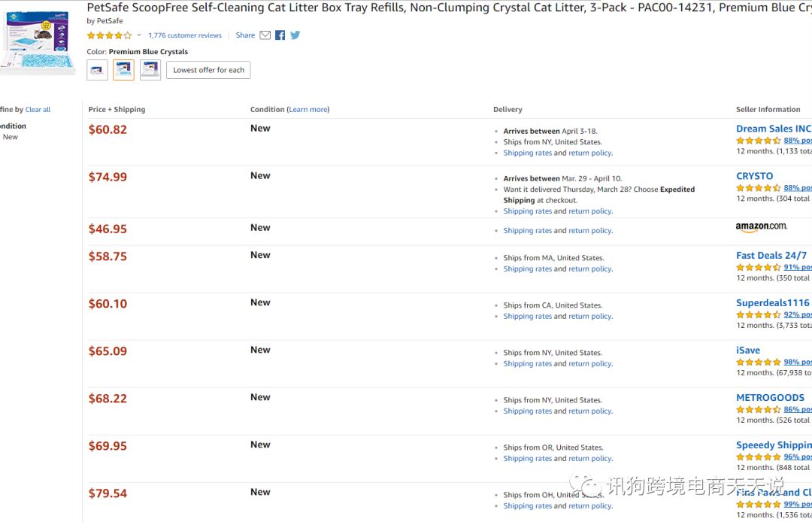The width and height of the screenshot is (812, 522).
Task: Share on Facebook icon
Action: [280, 35]
